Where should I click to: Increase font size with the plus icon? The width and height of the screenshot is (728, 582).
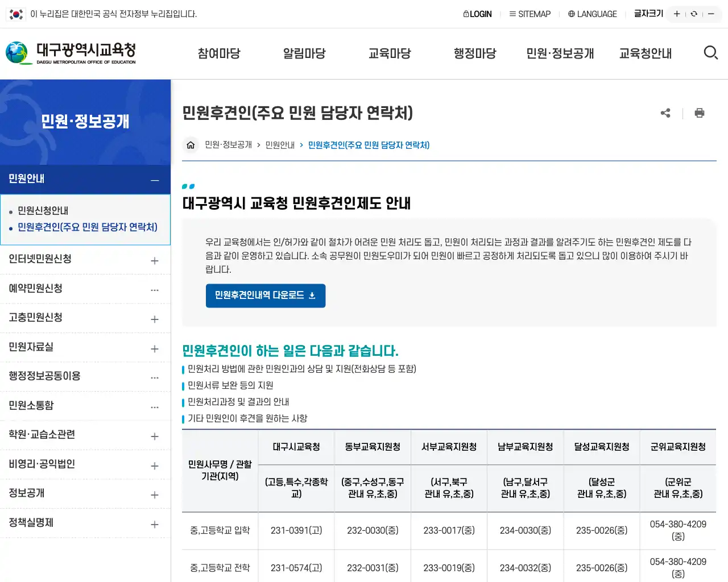(676, 14)
